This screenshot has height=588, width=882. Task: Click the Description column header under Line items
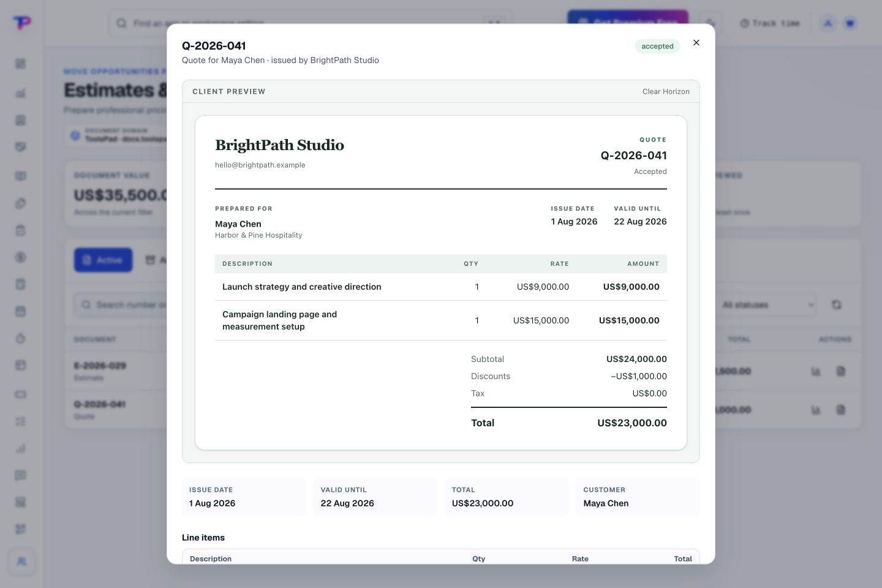point(211,559)
